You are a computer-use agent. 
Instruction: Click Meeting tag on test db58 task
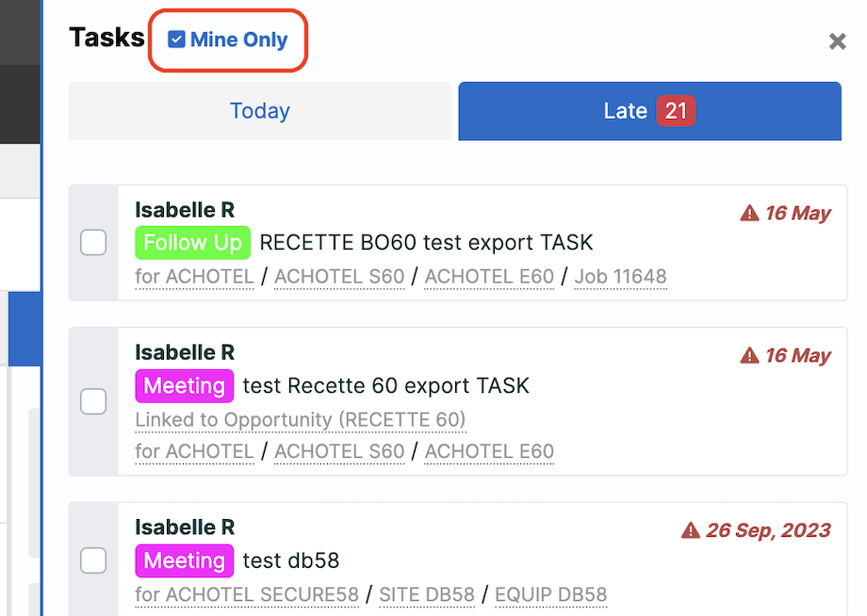point(184,560)
